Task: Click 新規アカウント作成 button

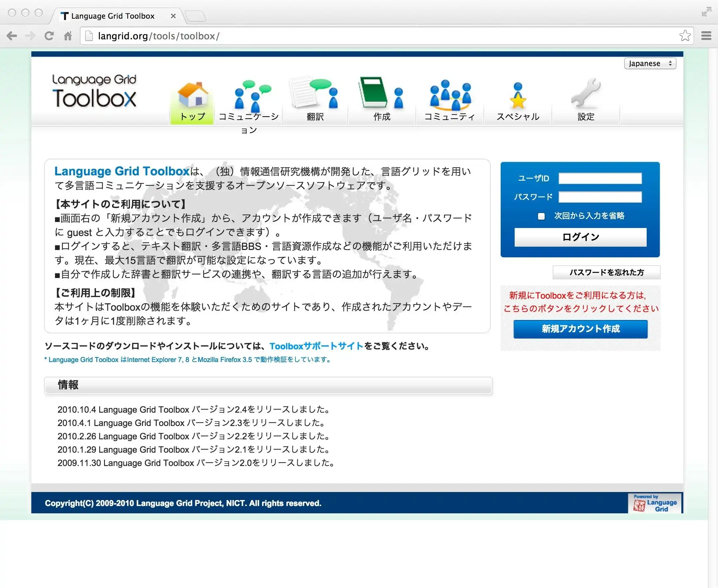Action: coord(580,329)
